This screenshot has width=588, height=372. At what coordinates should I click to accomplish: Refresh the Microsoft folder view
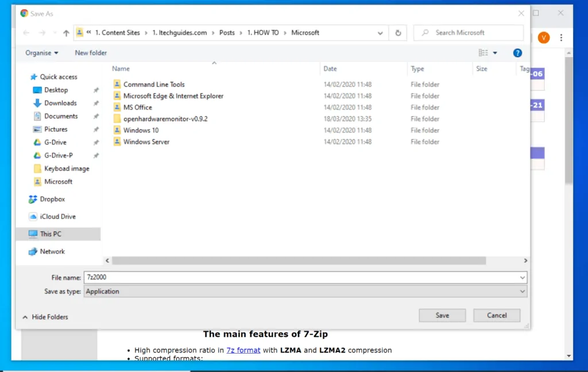[x=398, y=33]
